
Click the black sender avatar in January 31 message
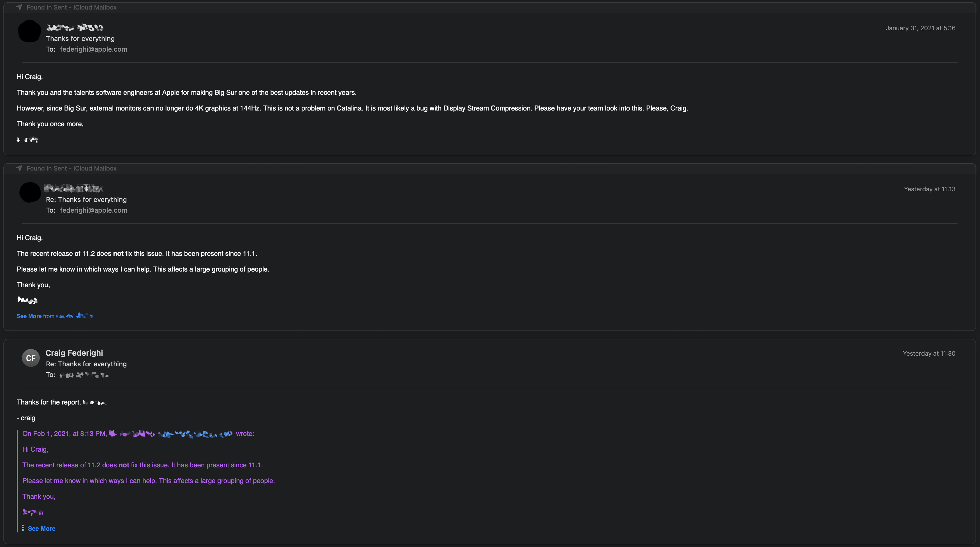click(x=29, y=31)
